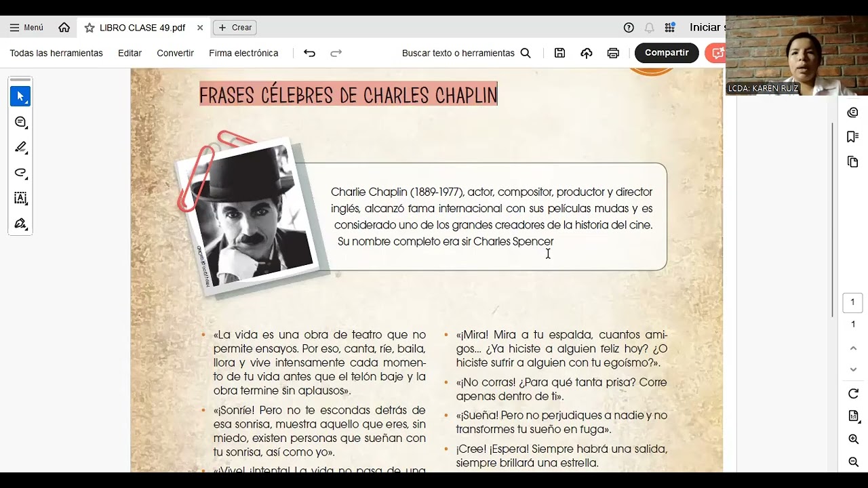
Task: Select the comment bubble tool
Action: point(20,122)
